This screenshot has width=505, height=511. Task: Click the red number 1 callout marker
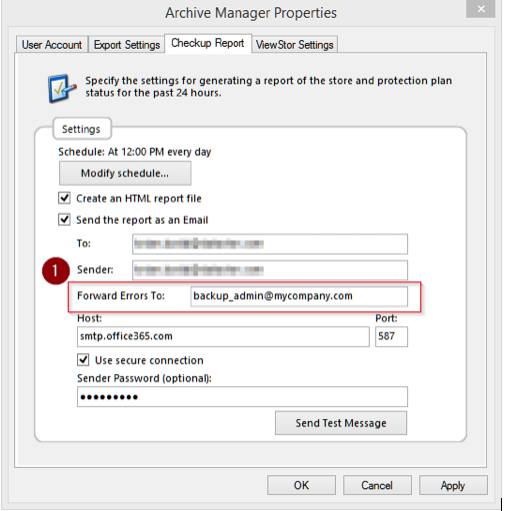click(x=56, y=271)
